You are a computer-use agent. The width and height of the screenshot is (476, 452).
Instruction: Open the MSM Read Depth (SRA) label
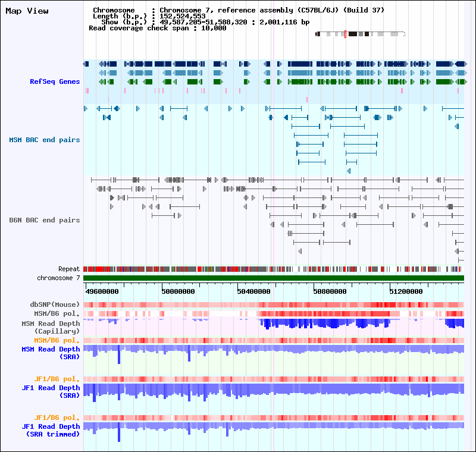(51, 353)
